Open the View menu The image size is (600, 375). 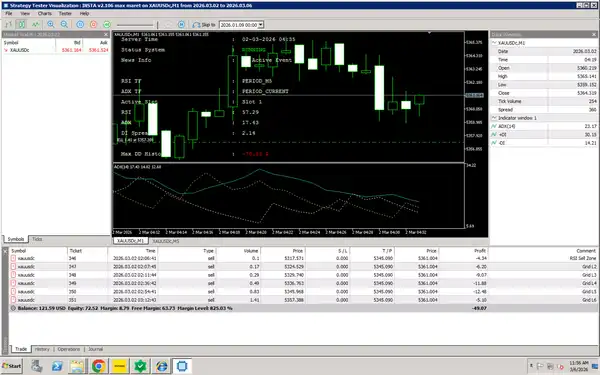(x=25, y=13)
